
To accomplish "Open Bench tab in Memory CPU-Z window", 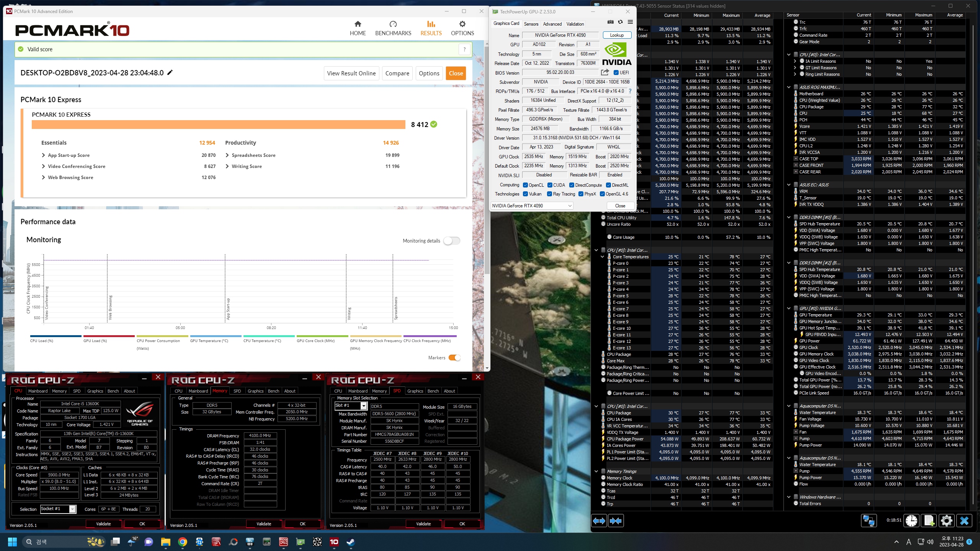I will coord(273,391).
